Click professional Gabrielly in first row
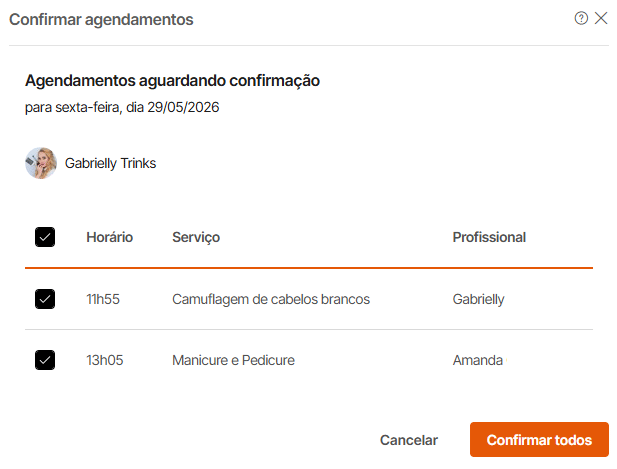Image resolution: width=617 pixels, height=469 pixels. click(478, 299)
